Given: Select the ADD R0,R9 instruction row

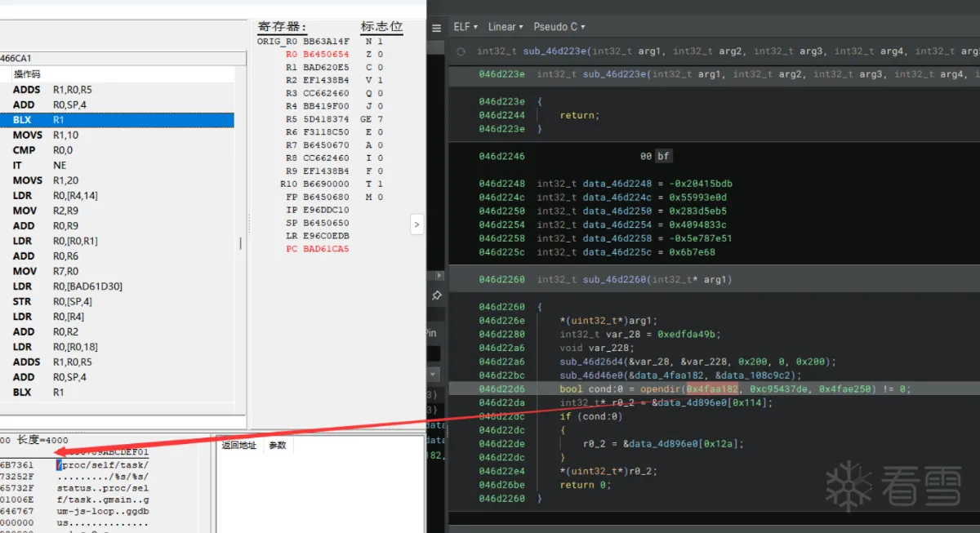Looking at the screenshot, I should pos(117,225).
